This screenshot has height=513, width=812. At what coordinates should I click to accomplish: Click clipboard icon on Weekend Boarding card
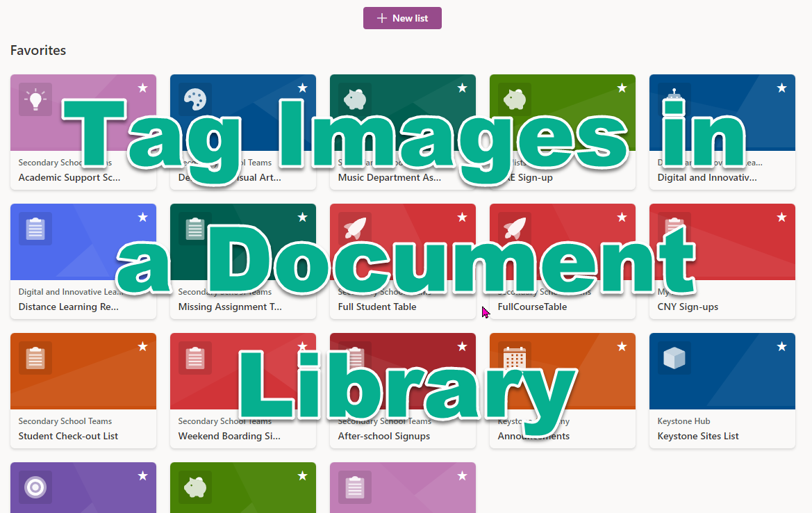195,358
